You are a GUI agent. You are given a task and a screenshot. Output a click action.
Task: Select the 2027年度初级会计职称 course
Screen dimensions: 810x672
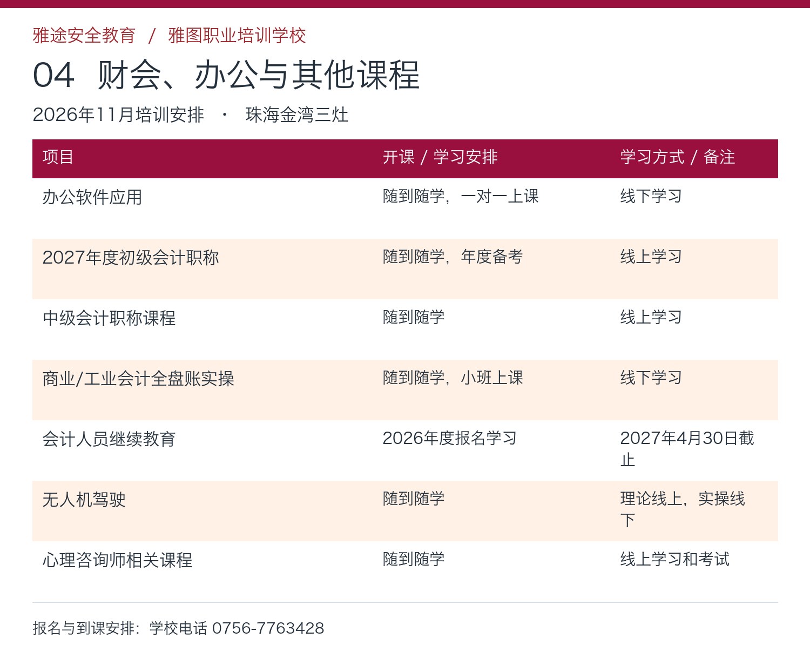pyautogui.click(x=131, y=258)
